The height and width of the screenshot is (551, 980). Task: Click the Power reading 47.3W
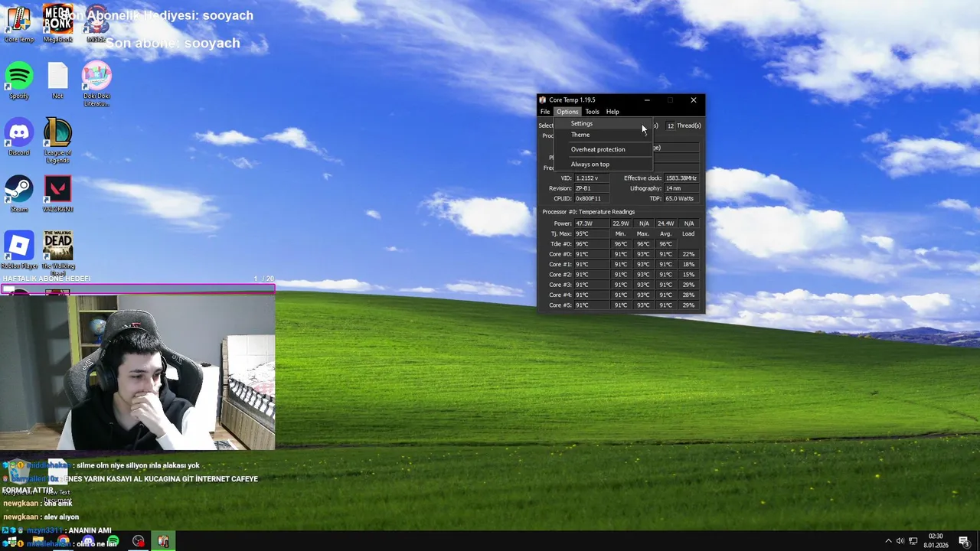(x=591, y=223)
